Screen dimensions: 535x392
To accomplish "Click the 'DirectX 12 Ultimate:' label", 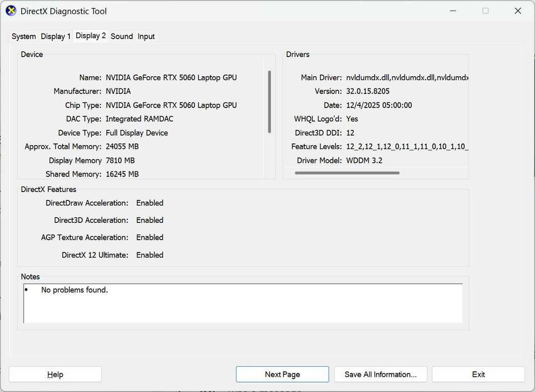I will pyautogui.click(x=95, y=255).
